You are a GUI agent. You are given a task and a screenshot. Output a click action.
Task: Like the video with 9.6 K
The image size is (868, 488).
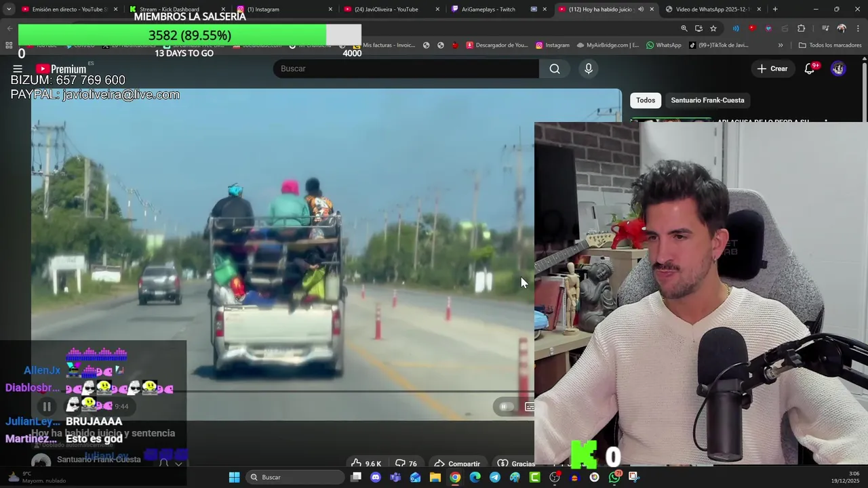[366, 464]
